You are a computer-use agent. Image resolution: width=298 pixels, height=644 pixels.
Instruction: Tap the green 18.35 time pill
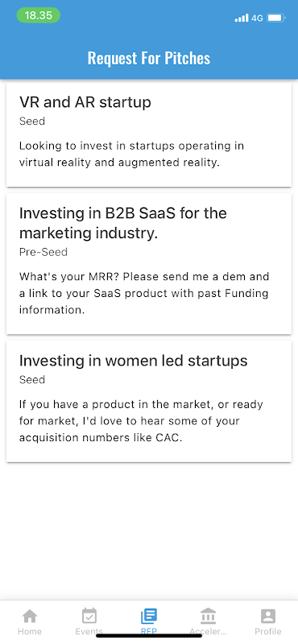pos(38,15)
